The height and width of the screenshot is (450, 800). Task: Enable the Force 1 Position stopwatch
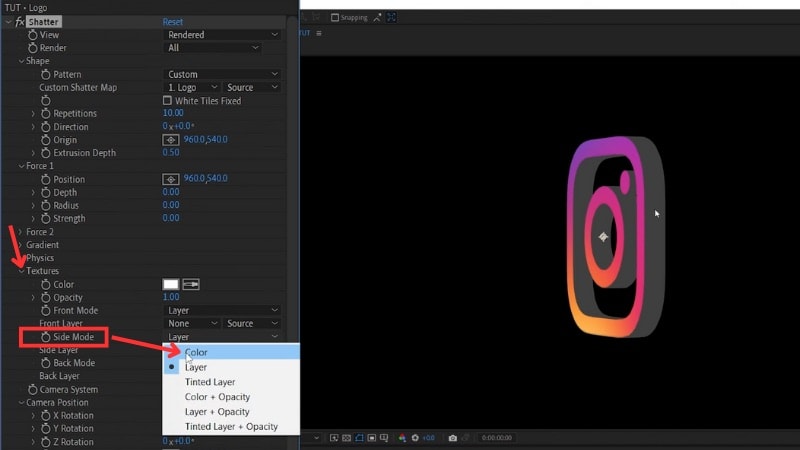pos(45,179)
